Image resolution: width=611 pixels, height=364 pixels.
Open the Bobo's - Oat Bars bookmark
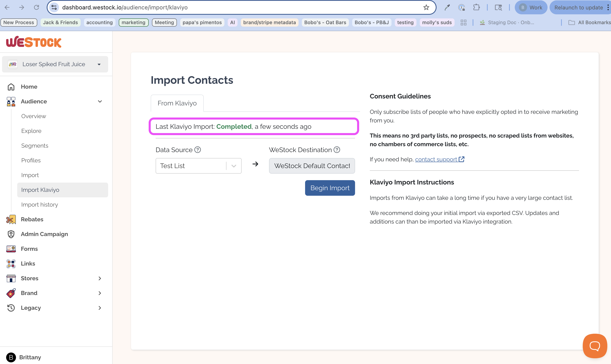pyautogui.click(x=325, y=23)
